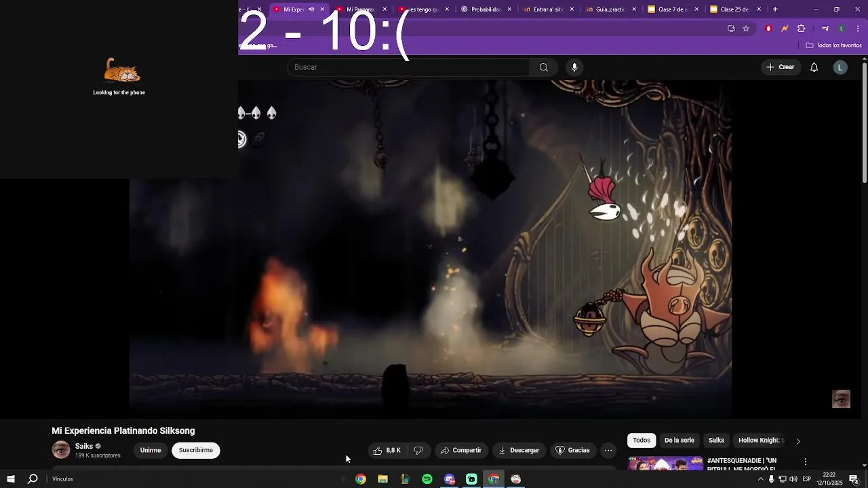868x488 pixels.
Task: Click the Unirme button
Action: point(151,450)
